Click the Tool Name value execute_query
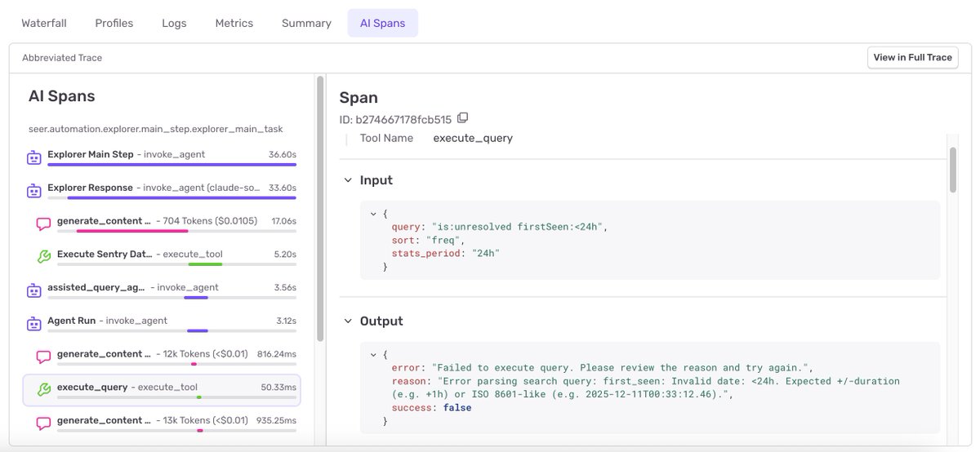 473,138
